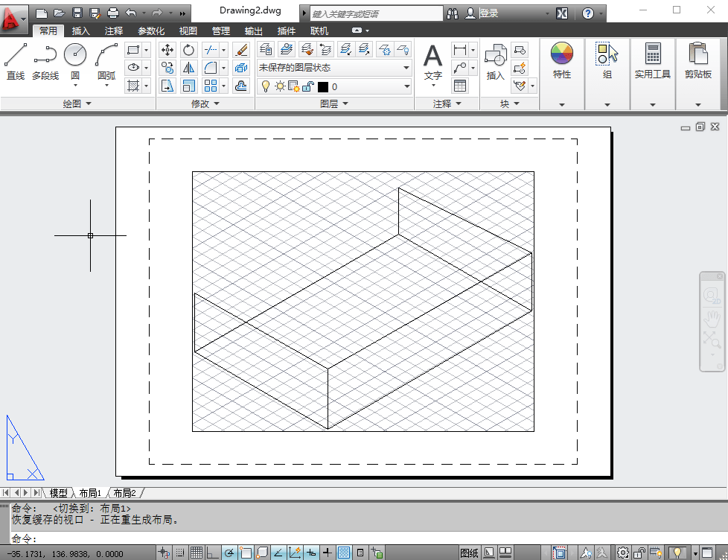
Task: Select the 多段线 (Polyline) tool
Action: click(x=45, y=61)
